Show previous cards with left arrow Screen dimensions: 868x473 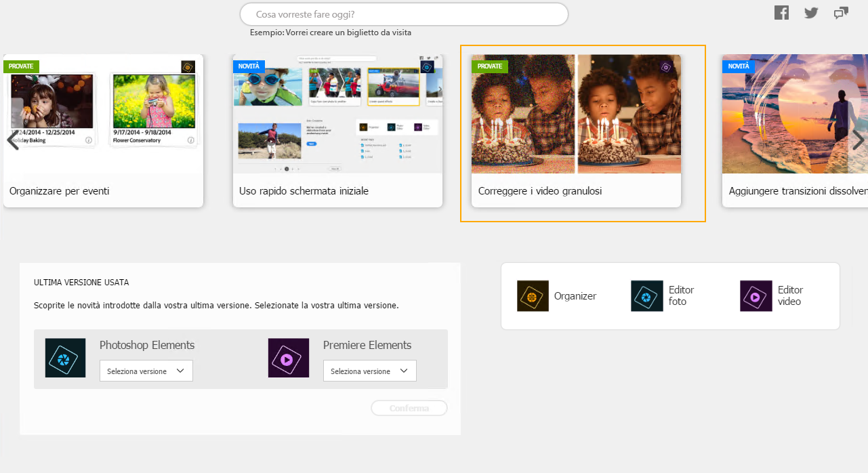pyautogui.click(x=12, y=140)
